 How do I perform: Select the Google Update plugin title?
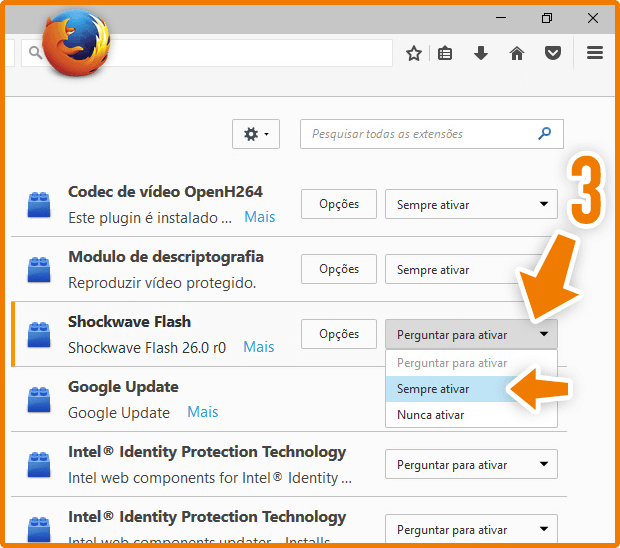123,387
